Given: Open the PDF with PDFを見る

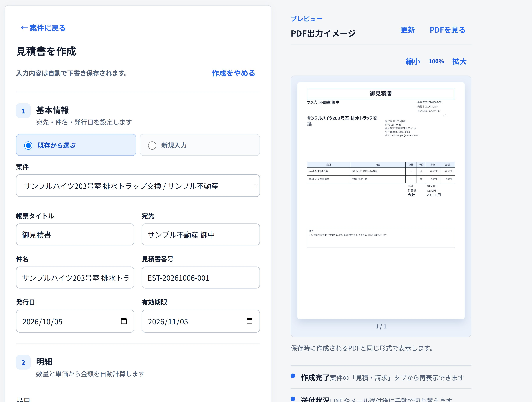Looking at the screenshot, I should coord(447,30).
